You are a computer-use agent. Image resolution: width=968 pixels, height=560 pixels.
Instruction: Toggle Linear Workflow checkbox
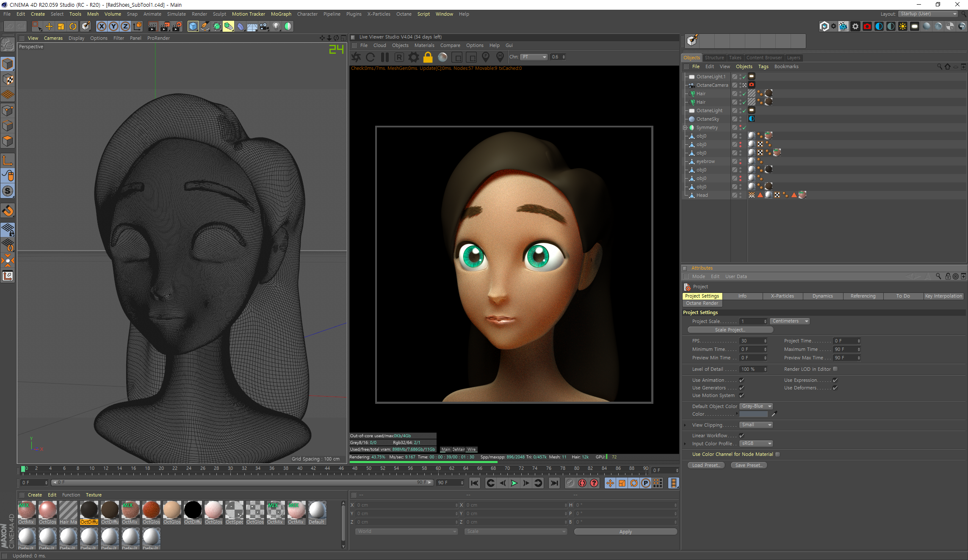[x=741, y=436]
